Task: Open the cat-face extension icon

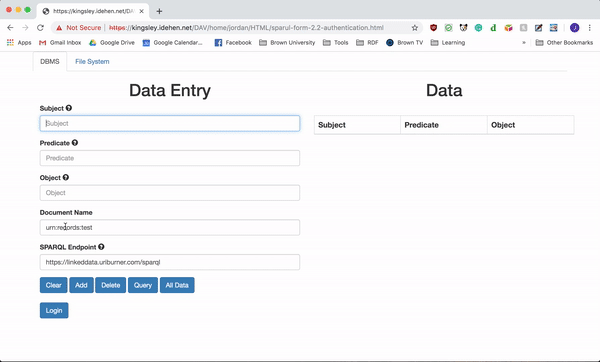Action: point(463,28)
